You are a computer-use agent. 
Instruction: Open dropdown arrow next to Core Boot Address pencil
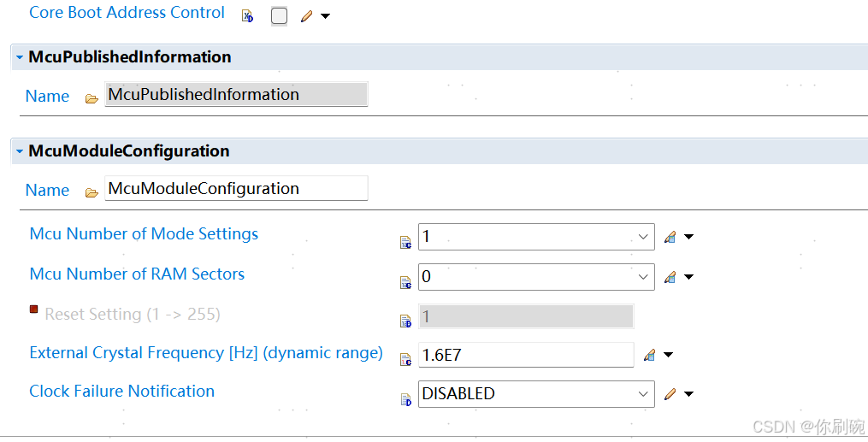coord(326,16)
